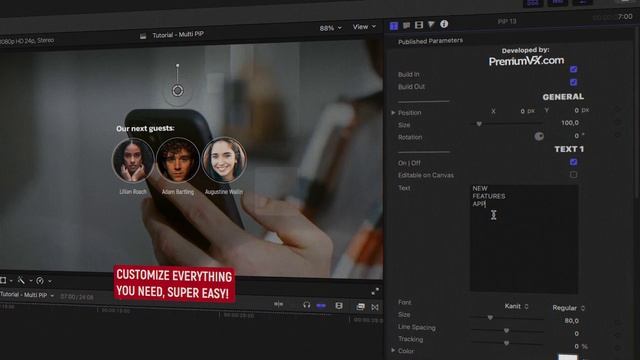Open the Title inspector tab icon
640x360 pixels.
coord(393,26)
